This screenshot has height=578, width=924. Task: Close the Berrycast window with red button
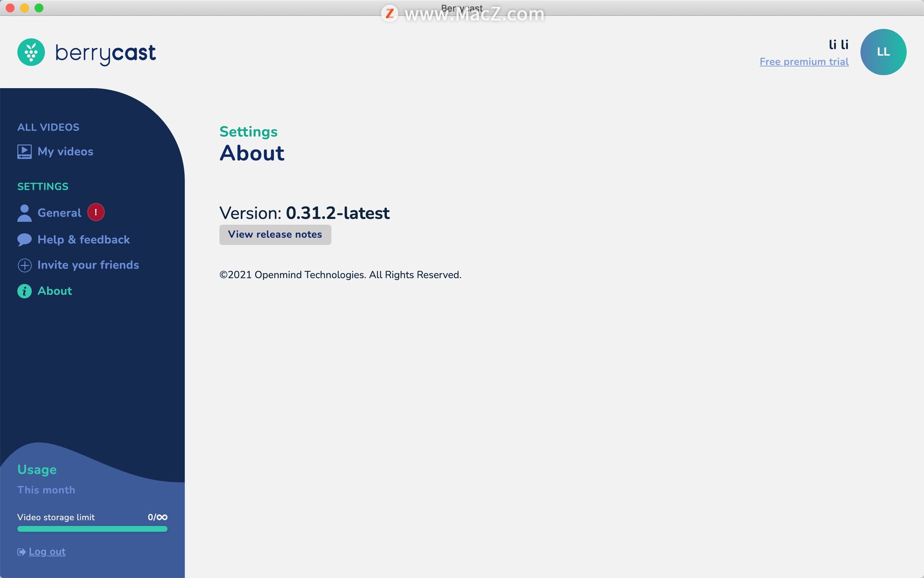pyautogui.click(x=10, y=8)
